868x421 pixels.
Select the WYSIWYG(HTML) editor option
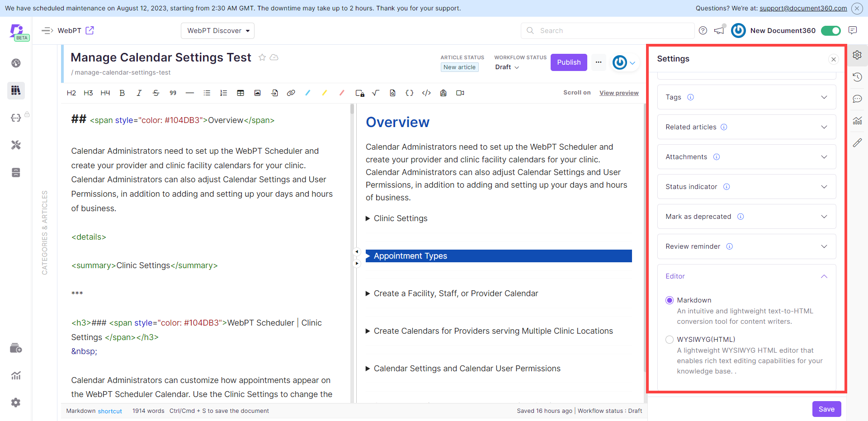click(670, 340)
